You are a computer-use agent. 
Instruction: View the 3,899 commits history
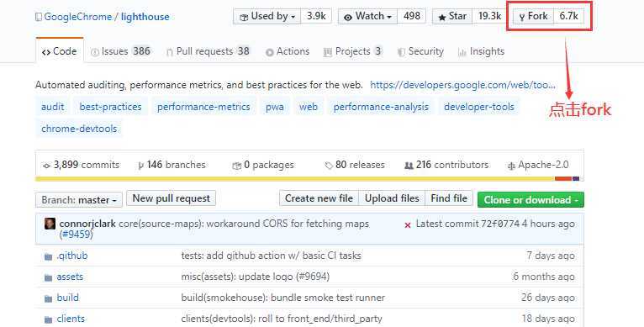coord(81,165)
